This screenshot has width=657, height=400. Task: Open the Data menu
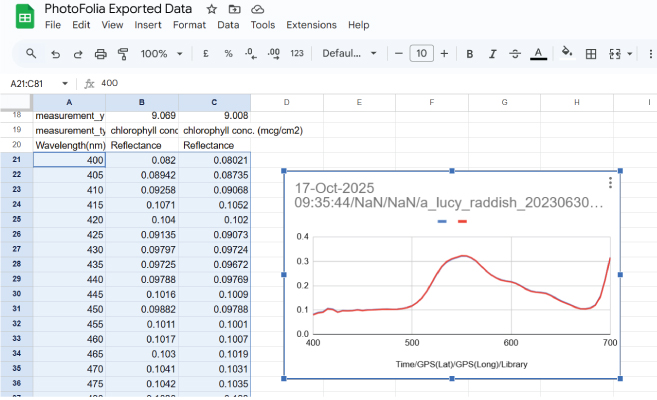point(228,25)
